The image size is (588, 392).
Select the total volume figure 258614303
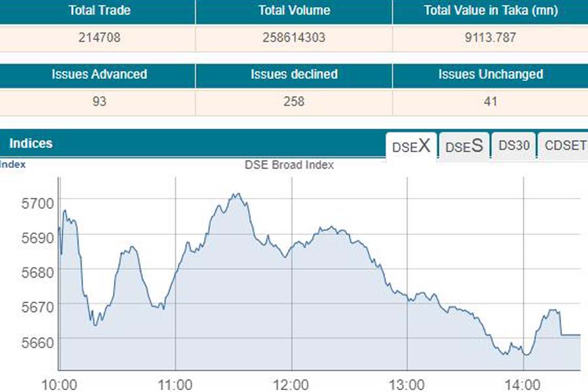[x=294, y=38]
